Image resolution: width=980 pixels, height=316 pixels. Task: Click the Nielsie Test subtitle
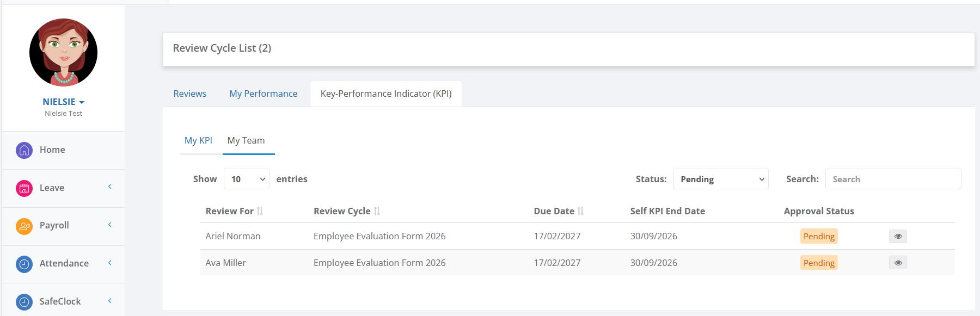coord(63,113)
